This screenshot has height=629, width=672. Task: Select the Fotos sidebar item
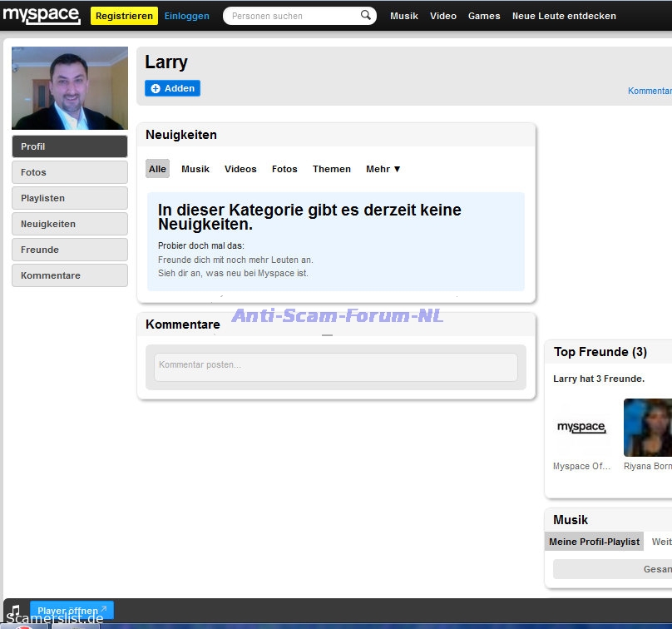70,172
